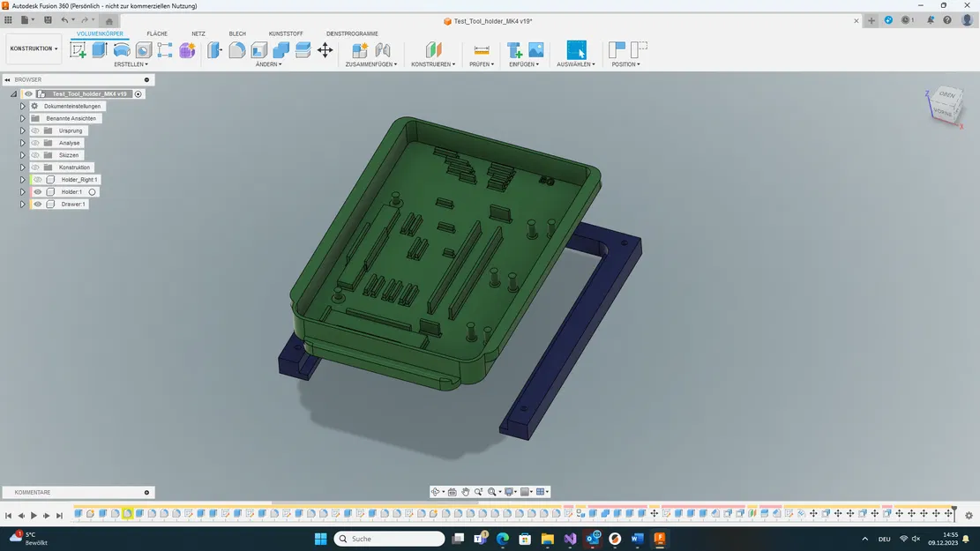Select the Pan hand tool in navigation bar

tap(466, 492)
